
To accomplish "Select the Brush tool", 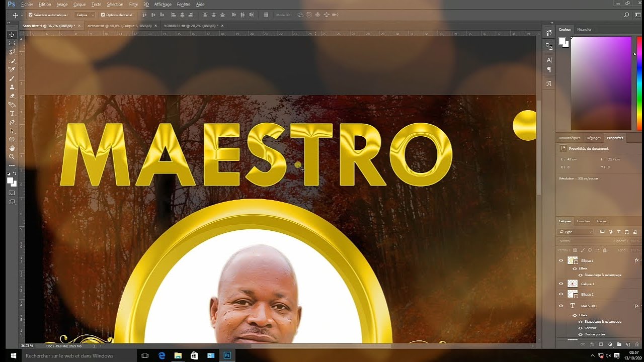I will pyautogui.click(x=12, y=78).
